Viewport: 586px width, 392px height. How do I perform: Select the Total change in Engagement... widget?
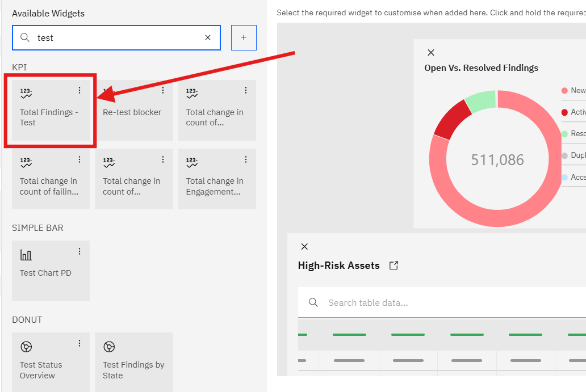217,179
